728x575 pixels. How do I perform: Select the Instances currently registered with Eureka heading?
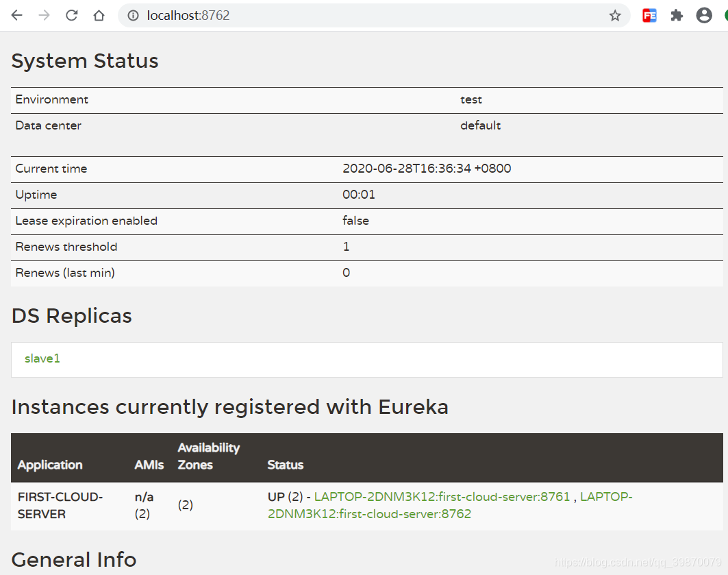(230, 407)
